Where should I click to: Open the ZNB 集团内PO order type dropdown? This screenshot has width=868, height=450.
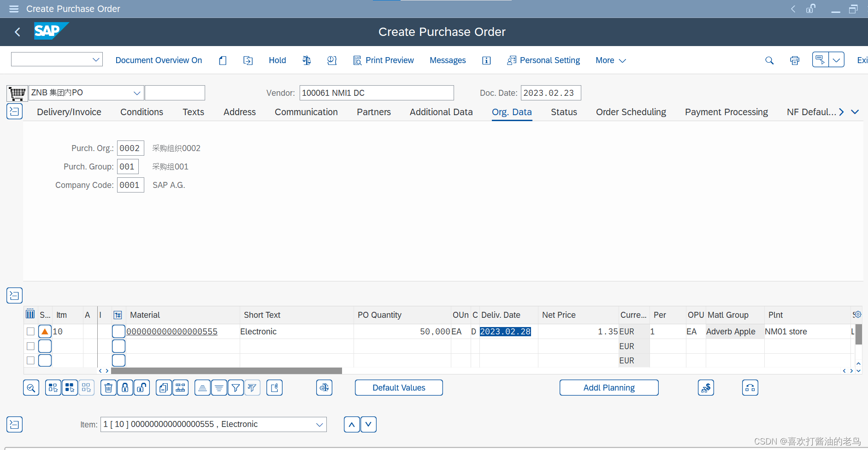[137, 93]
